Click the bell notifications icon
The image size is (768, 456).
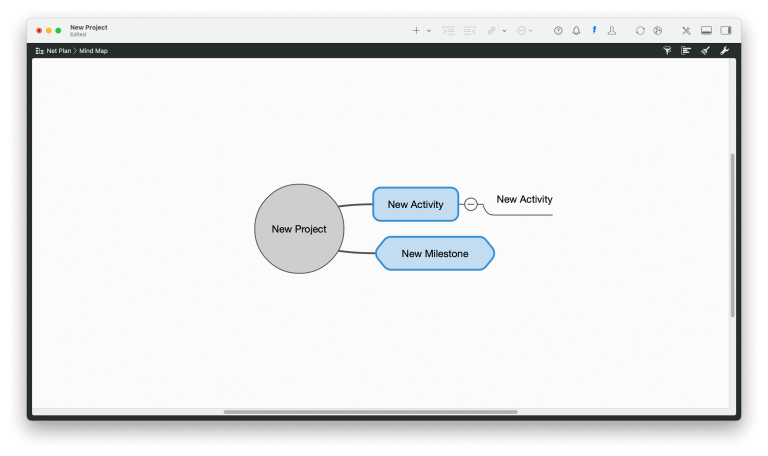pyautogui.click(x=576, y=30)
